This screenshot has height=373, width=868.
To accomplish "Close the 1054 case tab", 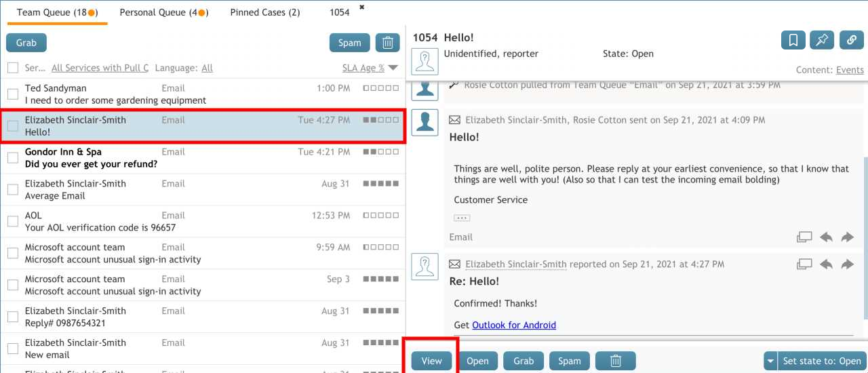I will click(x=361, y=7).
